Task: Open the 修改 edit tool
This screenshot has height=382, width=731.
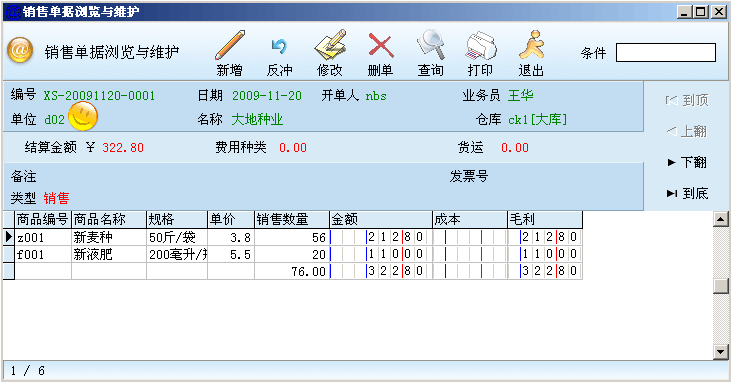Action: point(330,45)
